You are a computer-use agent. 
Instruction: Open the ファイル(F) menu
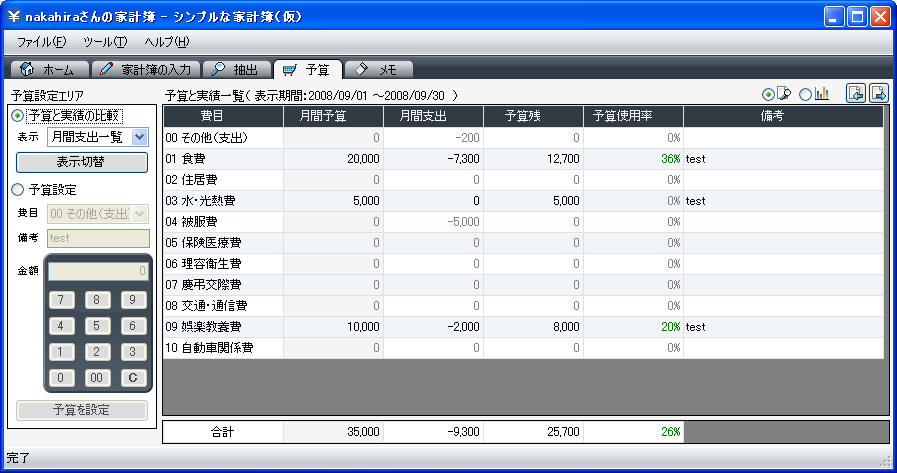pyautogui.click(x=41, y=42)
